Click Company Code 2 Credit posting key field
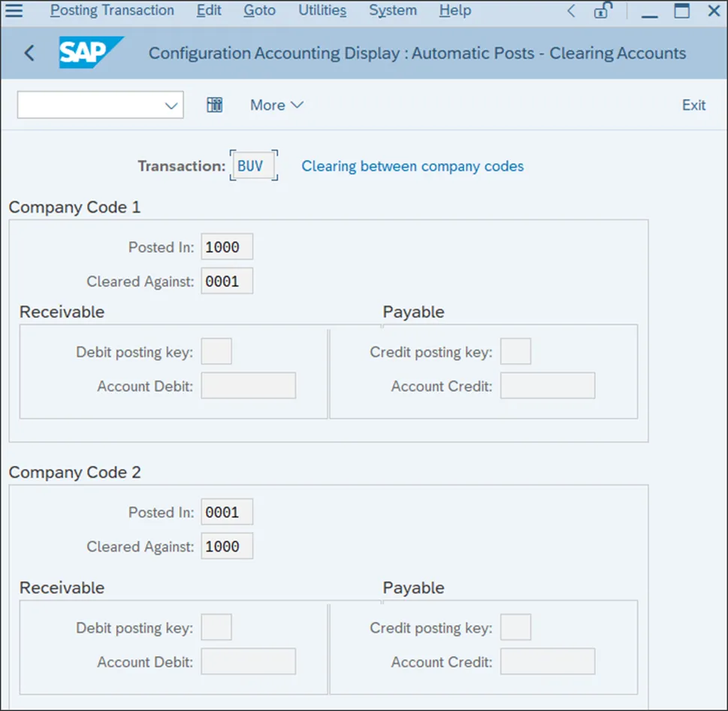 [515, 628]
